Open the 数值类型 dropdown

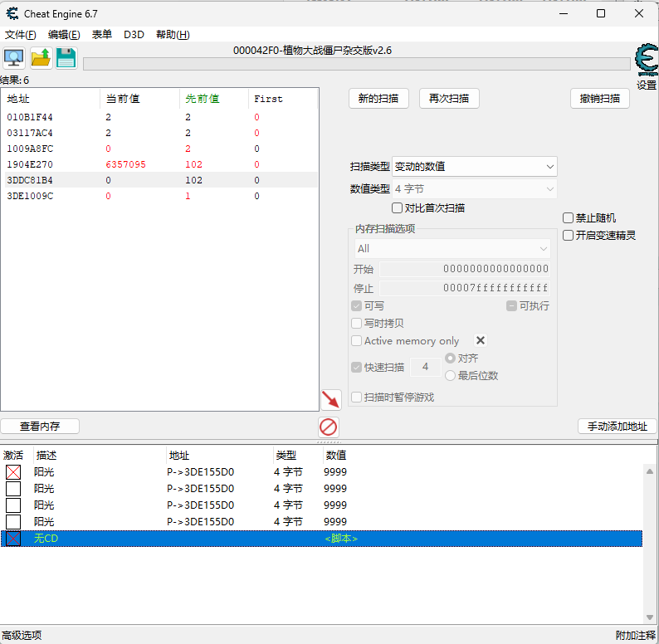pos(474,188)
